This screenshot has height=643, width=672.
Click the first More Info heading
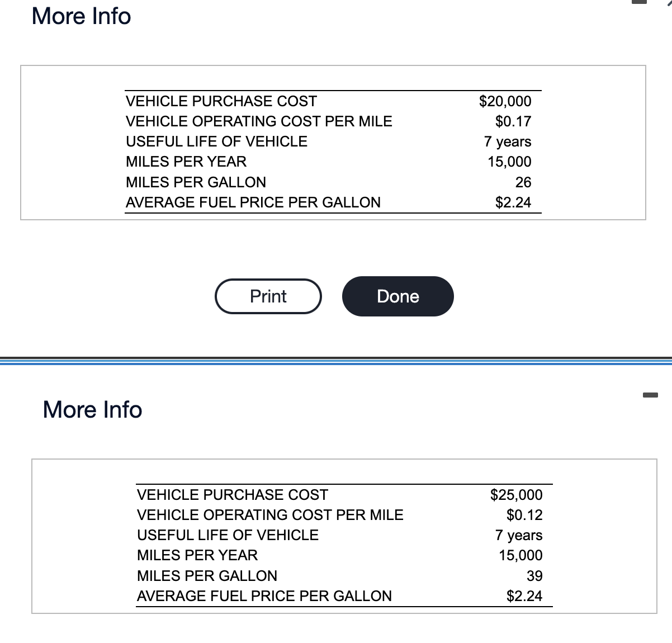coord(81,16)
